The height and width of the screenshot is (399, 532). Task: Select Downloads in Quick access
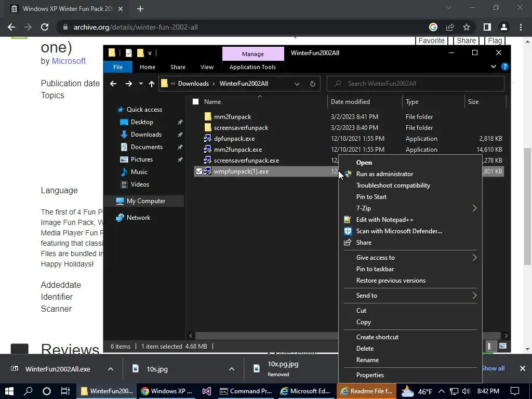[x=146, y=135]
